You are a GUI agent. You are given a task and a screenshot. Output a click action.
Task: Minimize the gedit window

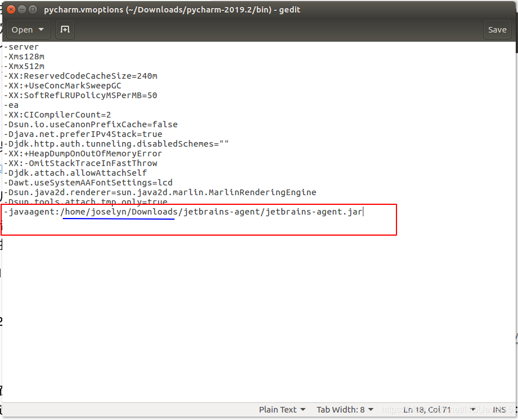click(22, 9)
